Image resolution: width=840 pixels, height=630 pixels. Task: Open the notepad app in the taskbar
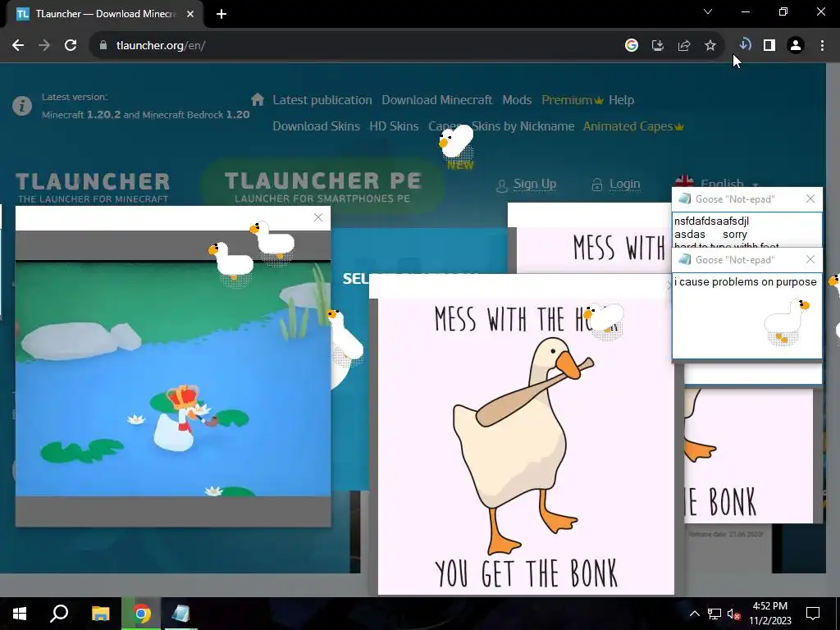coord(180,614)
